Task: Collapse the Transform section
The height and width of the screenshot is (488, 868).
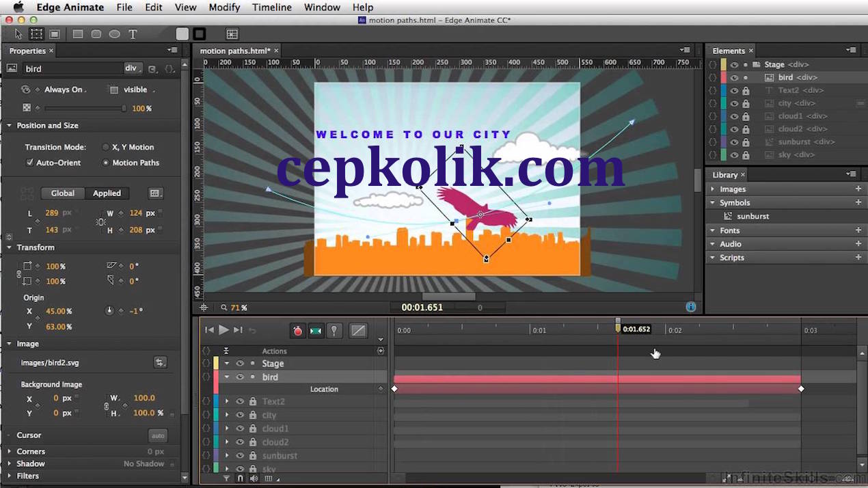Action: (10, 247)
